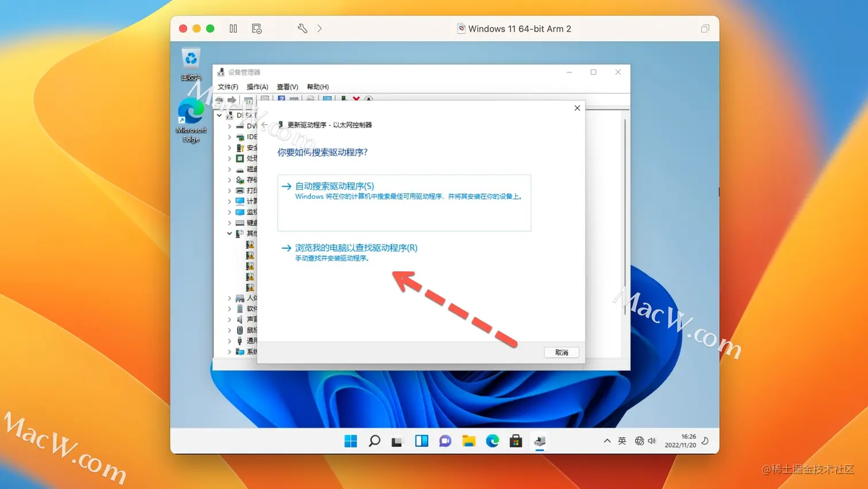Open the network globe tray icon
The width and height of the screenshot is (868, 489).
[640, 441]
